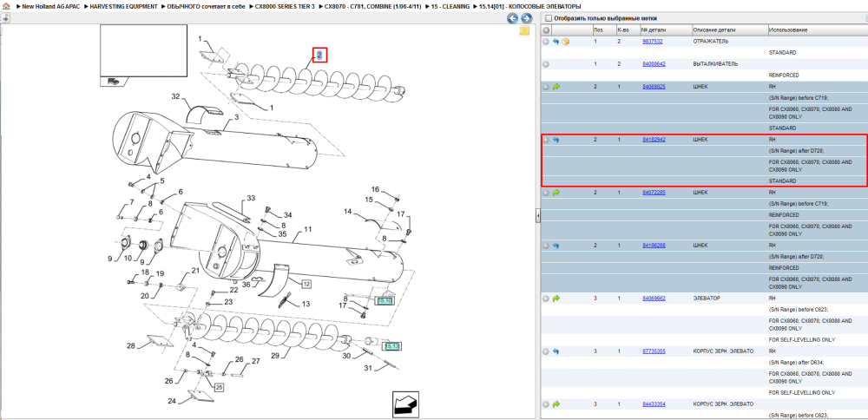Open part number link 84000642
The height and width of the screenshot is (420, 868).
654,64
